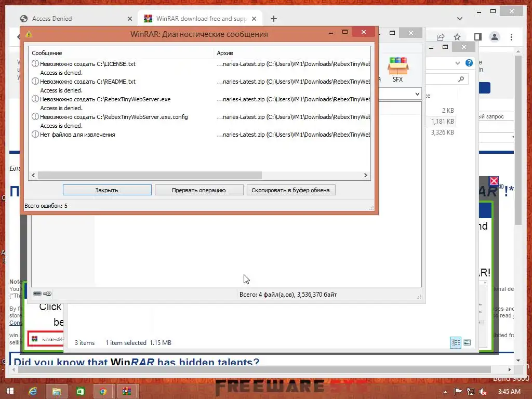The width and height of the screenshot is (532, 399).
Task: Open Windows Store from taskbar
Action: pos(80,391)
